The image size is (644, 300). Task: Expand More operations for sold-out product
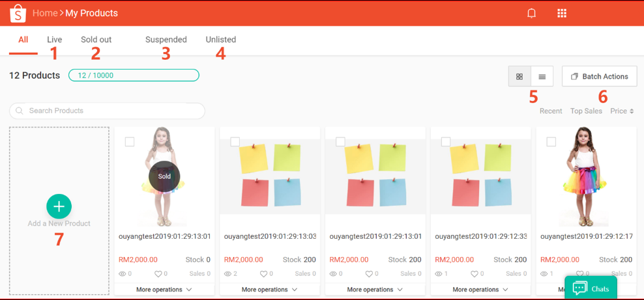click(164, 290)
